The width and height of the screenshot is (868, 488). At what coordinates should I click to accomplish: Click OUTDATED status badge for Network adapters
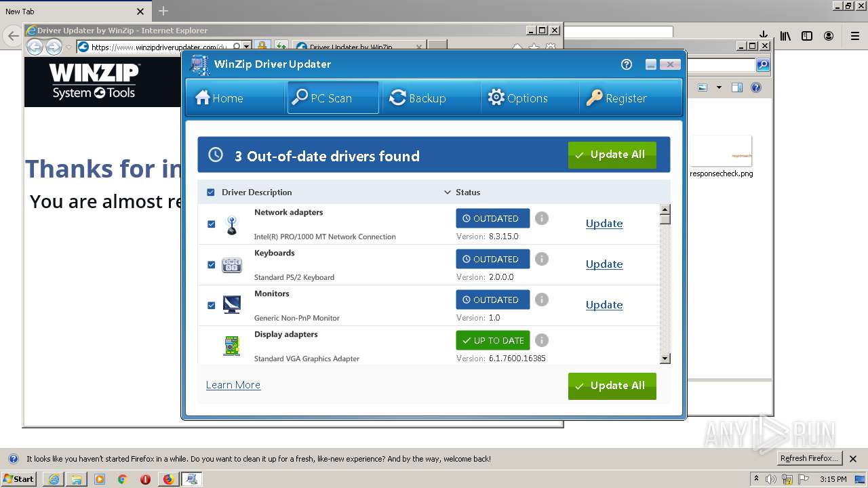pos(493,218)
